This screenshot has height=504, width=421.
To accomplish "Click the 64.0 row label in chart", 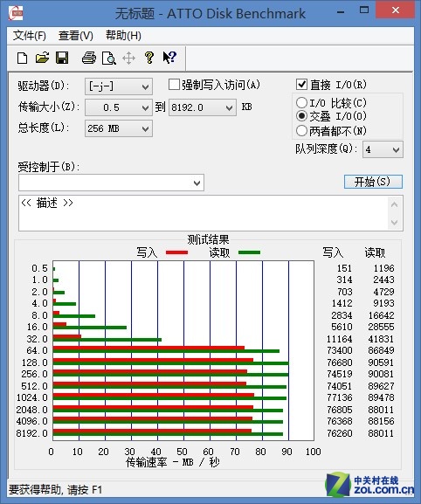I will coord(37,350).
